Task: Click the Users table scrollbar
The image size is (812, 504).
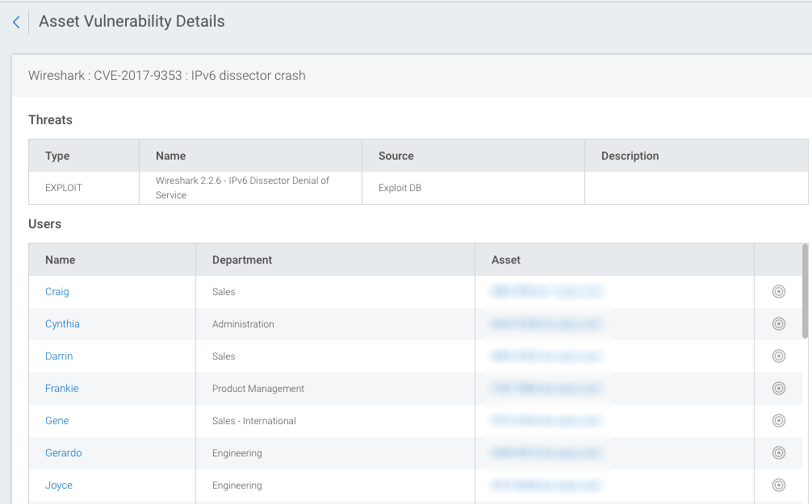Action: 805,291
